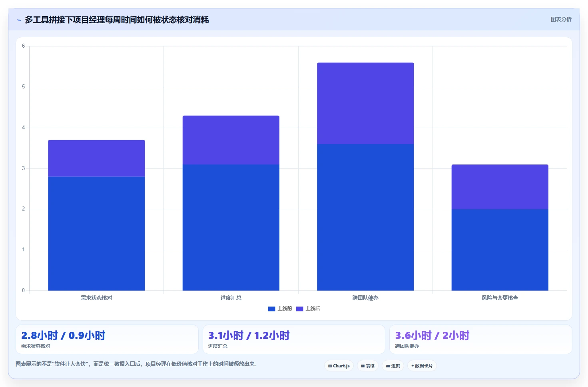Click the 3.1小时 / 1.2小时 stat value
The image size is (588, 387).
tap(249, 335)
